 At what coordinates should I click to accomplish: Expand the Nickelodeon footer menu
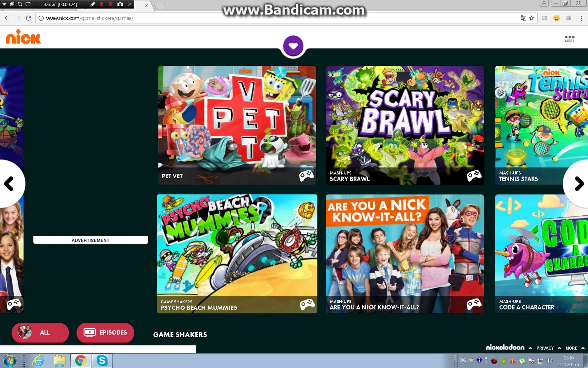[x=508, y=348]
